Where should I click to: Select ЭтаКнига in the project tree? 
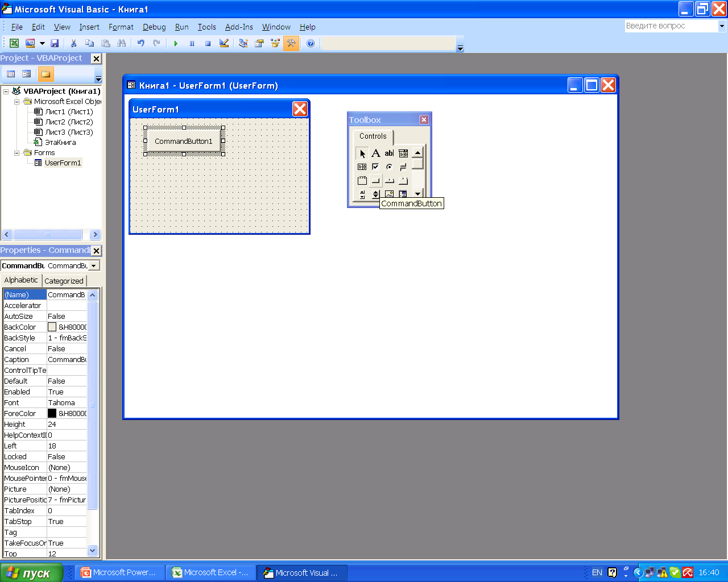[60, 143]
